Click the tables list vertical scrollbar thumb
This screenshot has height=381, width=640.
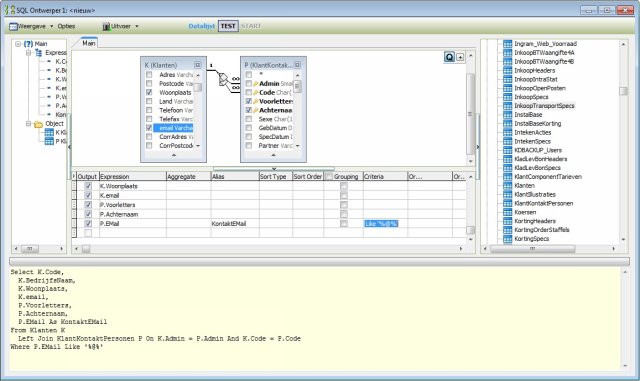click(x=623, y=91)
